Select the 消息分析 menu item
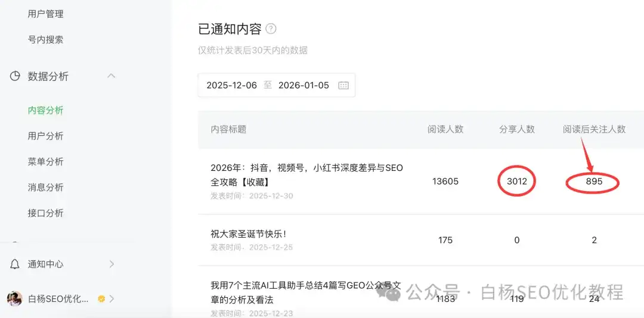The image size is (644, 318). [45, 188]
